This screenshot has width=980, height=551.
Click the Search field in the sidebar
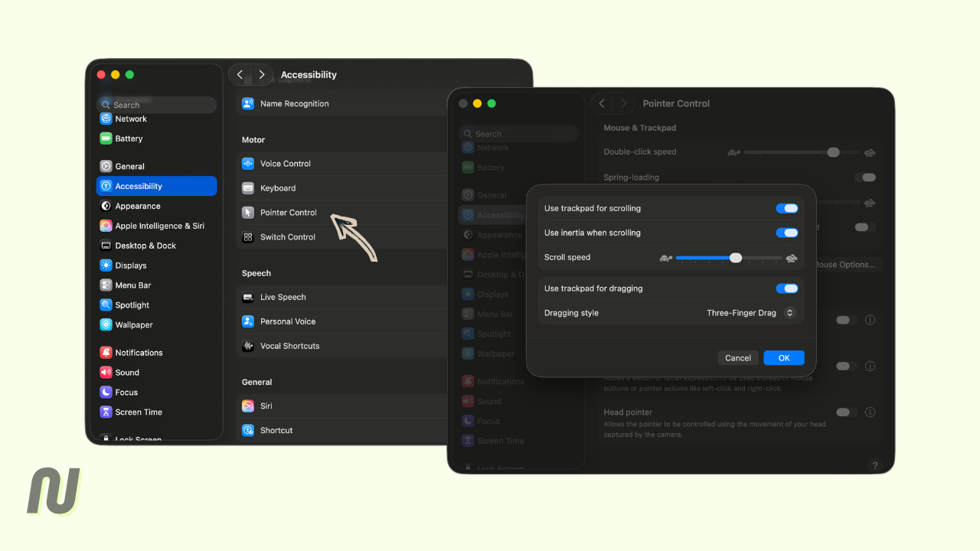click(x=156, y=104)
